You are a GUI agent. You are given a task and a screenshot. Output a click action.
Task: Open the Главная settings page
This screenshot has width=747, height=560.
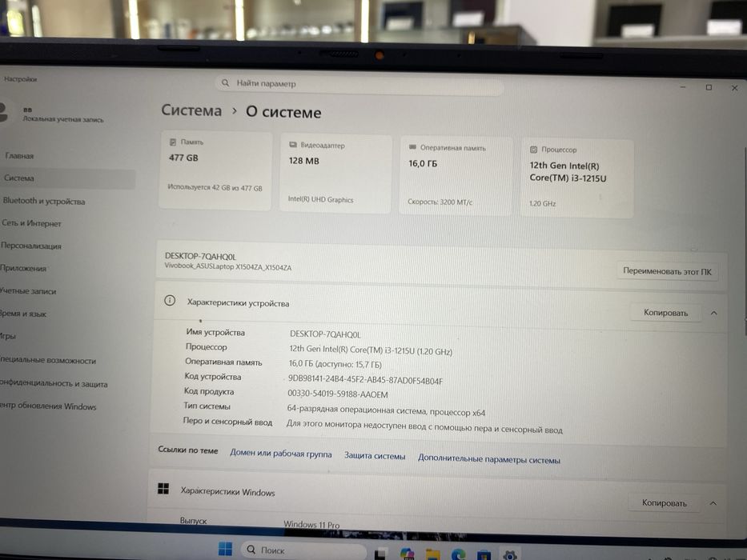coord(19,156)
